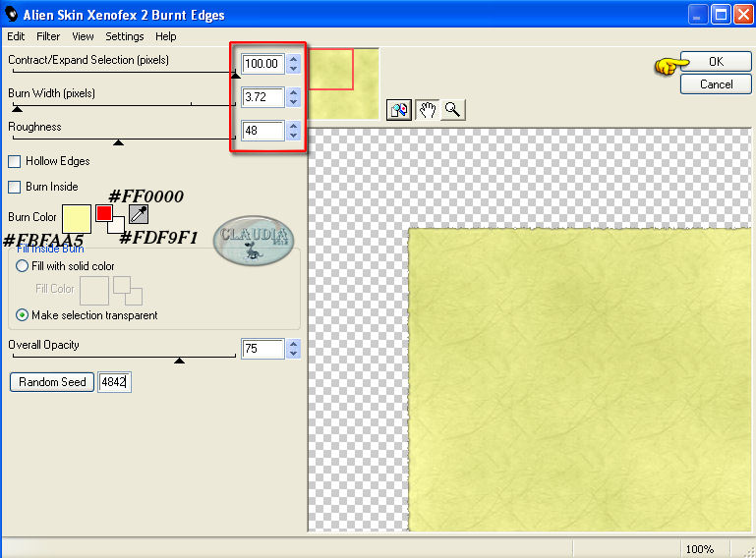Screen dimensions: 756x558
Task: Decrease the Roughness value using down arrow
Action: coord(293,135)
